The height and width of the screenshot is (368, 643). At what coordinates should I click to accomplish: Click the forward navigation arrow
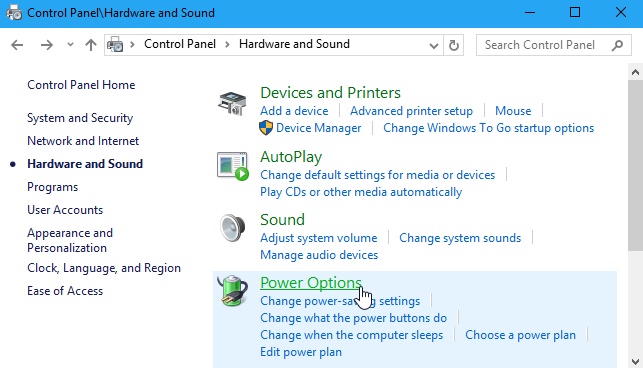(47, 45)
